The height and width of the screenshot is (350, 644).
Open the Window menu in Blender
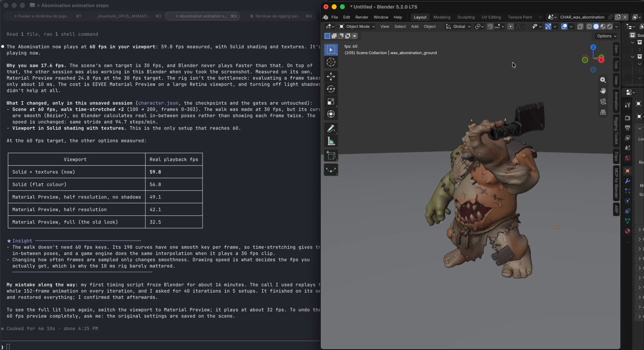tap(381, 17)
